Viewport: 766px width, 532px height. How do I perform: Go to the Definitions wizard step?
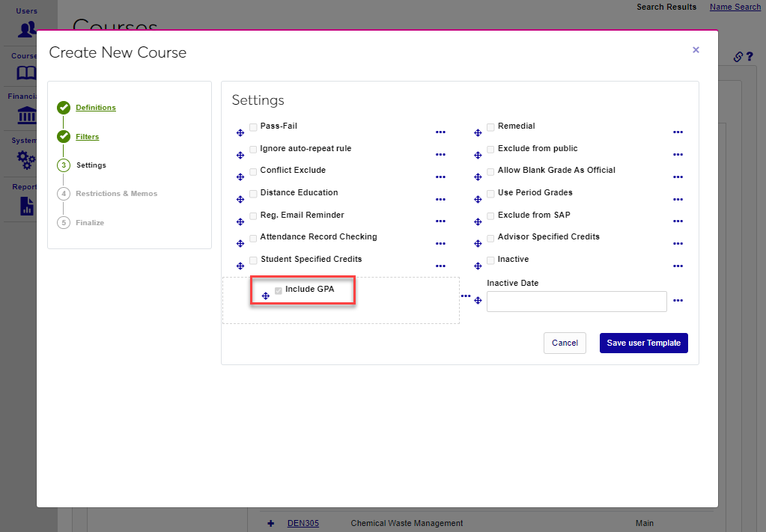(x=96, y=108)
